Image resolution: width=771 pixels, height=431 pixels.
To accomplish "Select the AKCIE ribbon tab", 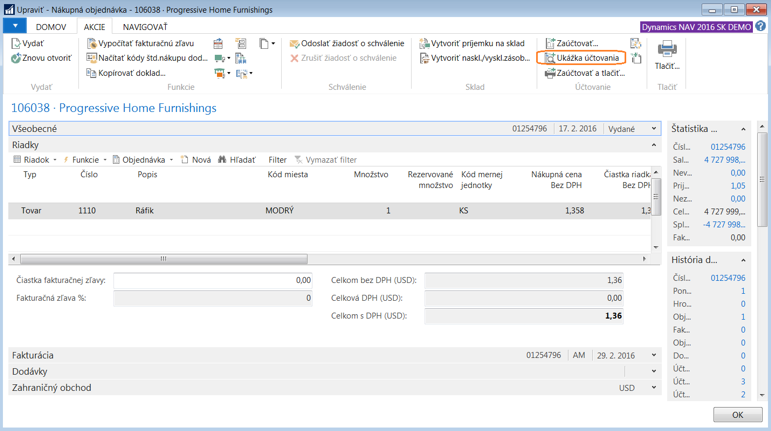I will [94, 27].
